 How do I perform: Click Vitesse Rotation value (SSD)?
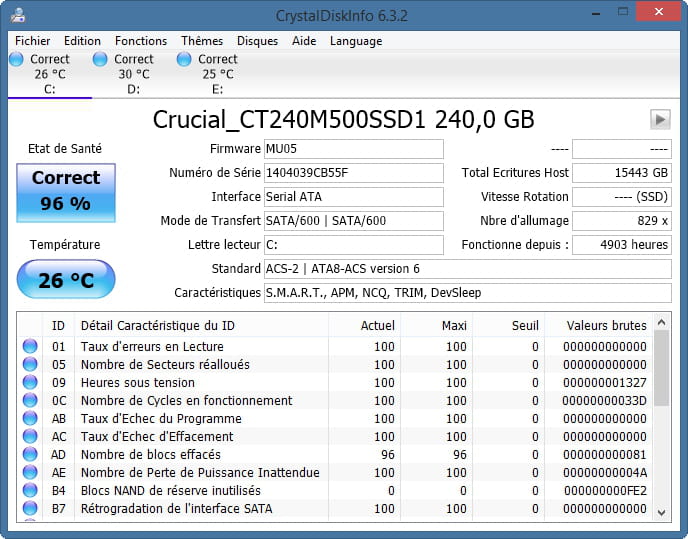622,197
